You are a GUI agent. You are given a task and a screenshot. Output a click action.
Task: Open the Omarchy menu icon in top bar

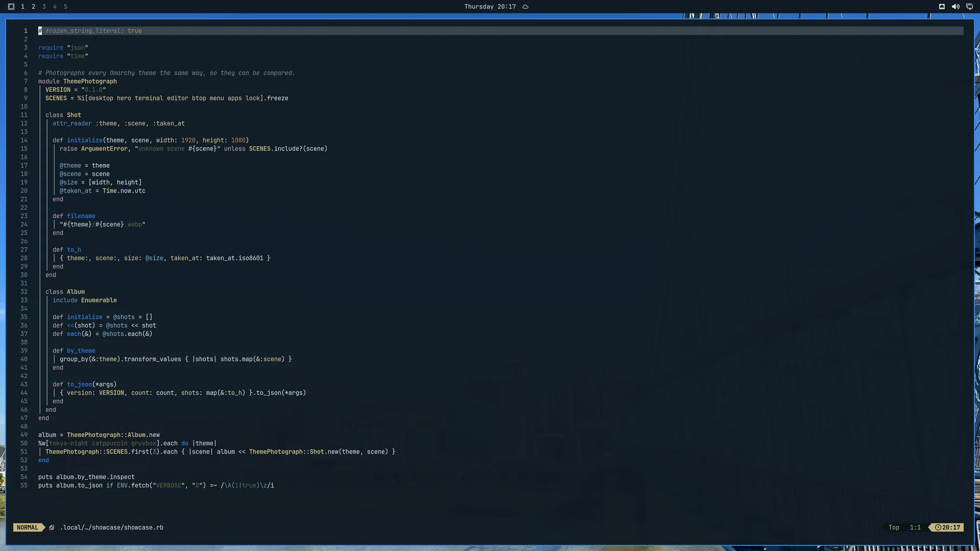[x=11, y=7]
